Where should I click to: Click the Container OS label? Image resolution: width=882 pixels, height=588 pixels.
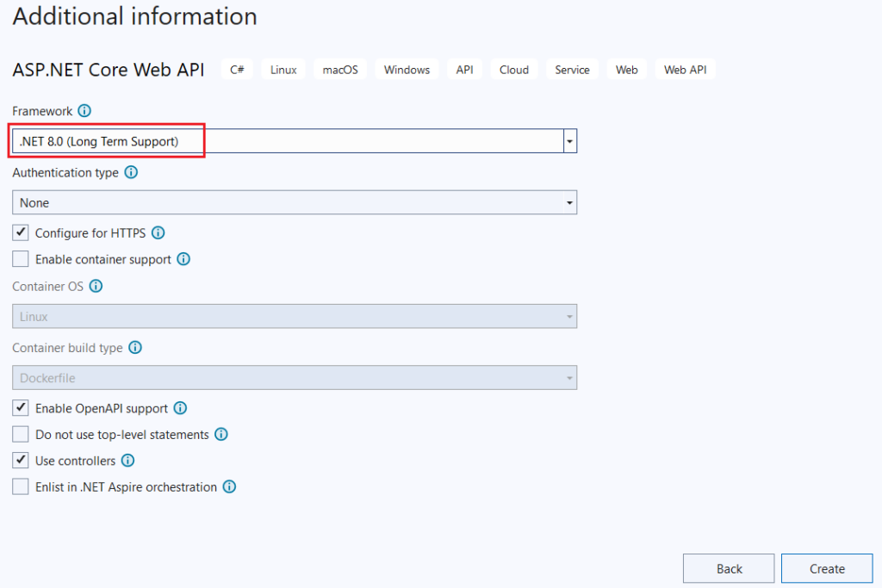point(48,287)
